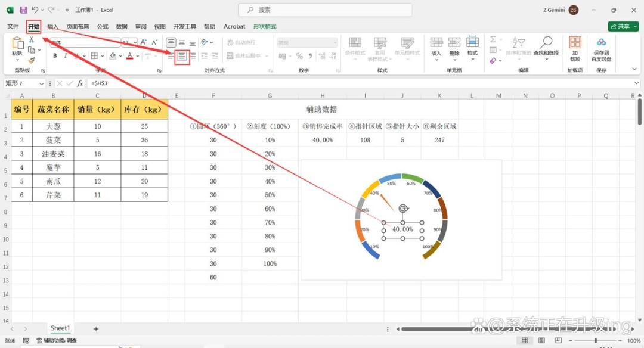
Task: Click the 共享 share button
Action: (x=624, y=26)
